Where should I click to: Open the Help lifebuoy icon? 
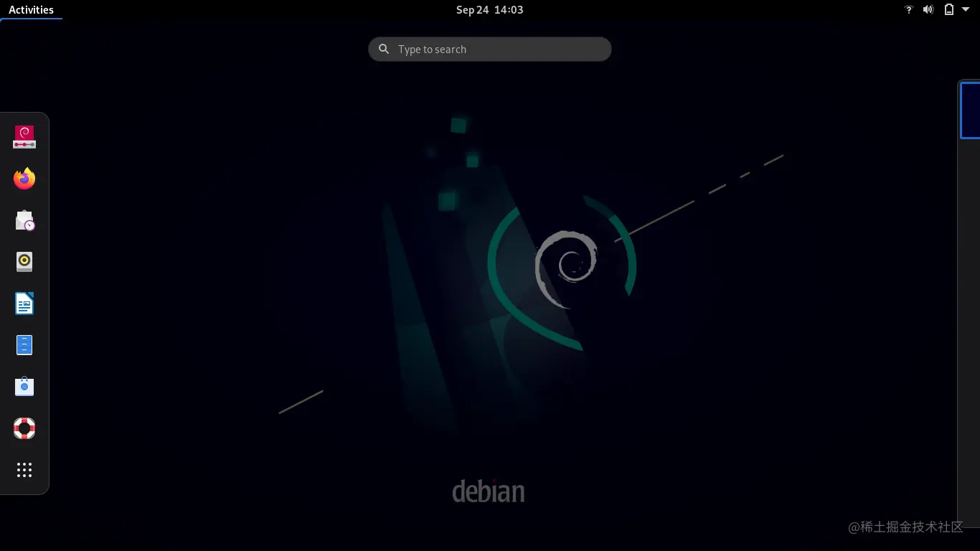pos(24,428)
